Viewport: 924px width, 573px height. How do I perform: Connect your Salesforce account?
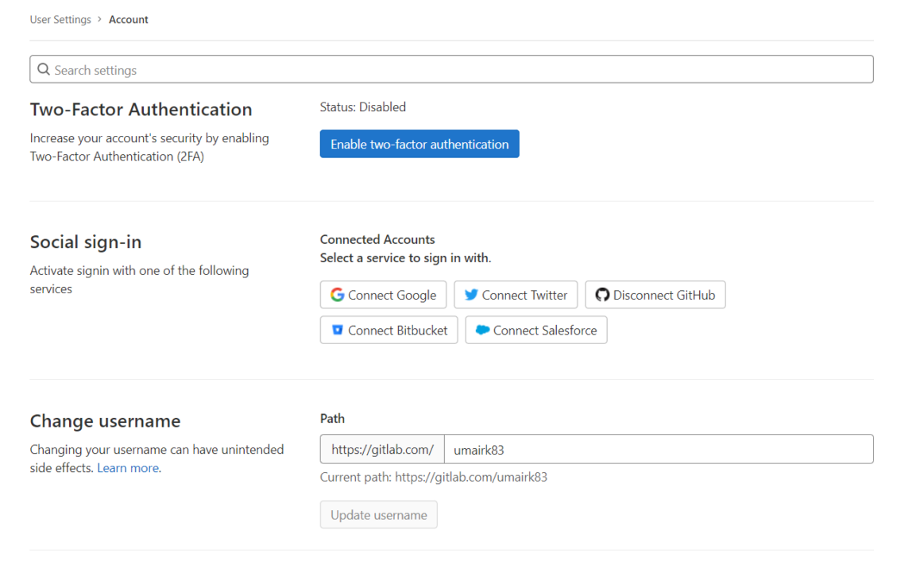(x=535, y=330)
